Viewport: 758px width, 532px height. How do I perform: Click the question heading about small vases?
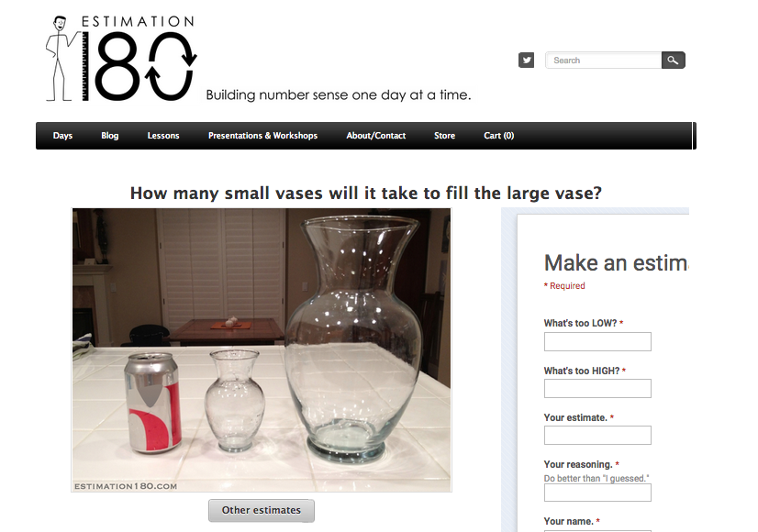(x=366, y=194)
